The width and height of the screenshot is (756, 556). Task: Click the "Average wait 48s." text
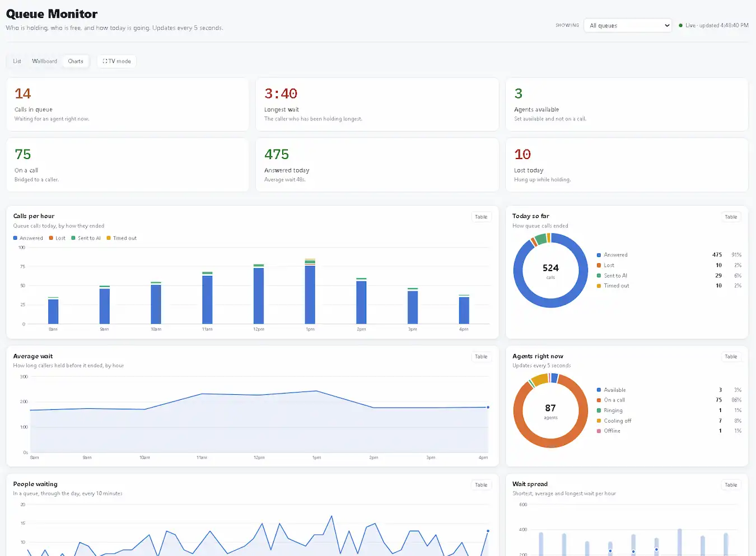[x=285, y=180]
